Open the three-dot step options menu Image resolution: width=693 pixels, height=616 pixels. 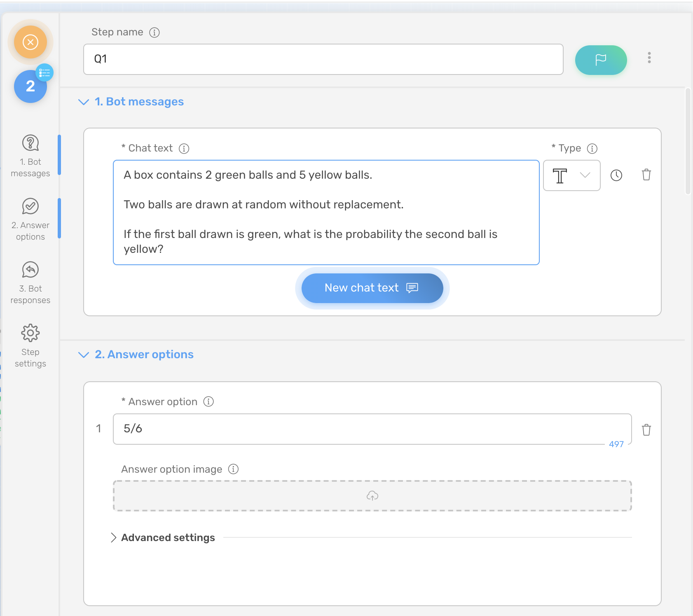pos(649,58)
